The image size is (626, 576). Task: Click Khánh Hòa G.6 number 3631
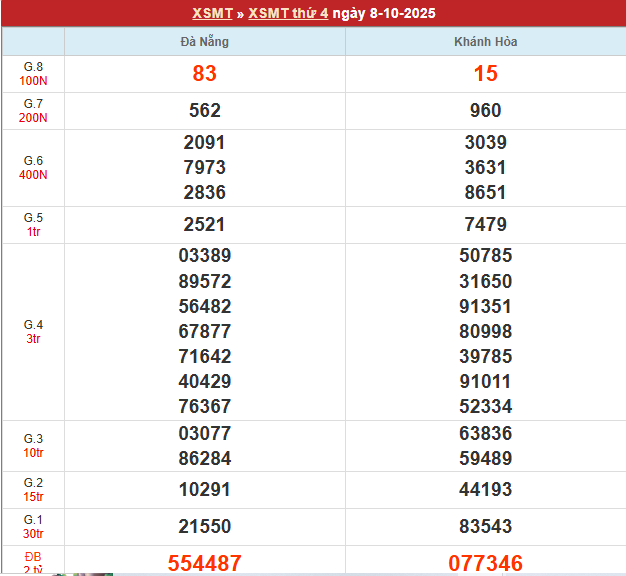click(485, 168)
